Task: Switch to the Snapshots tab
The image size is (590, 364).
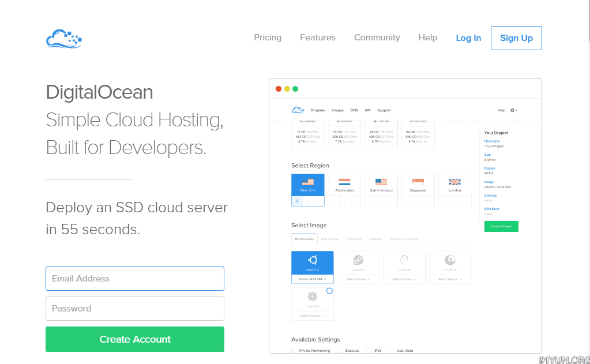Action: coord(355,239)
